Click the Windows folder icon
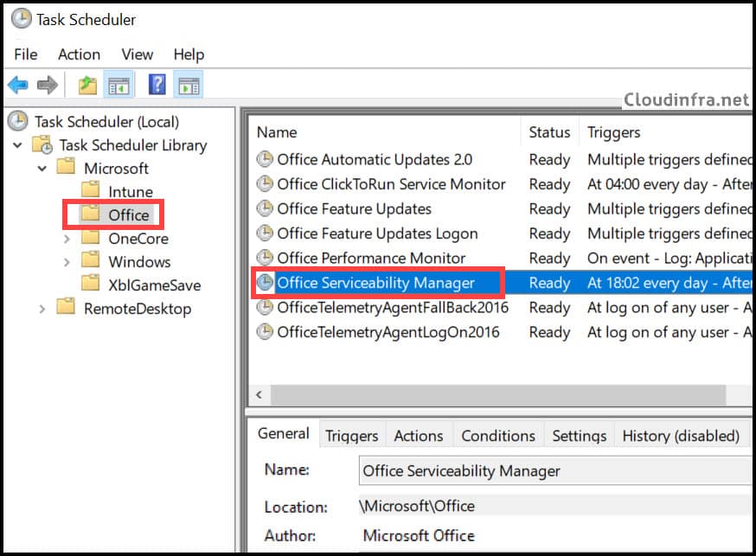 click(90, 259)
